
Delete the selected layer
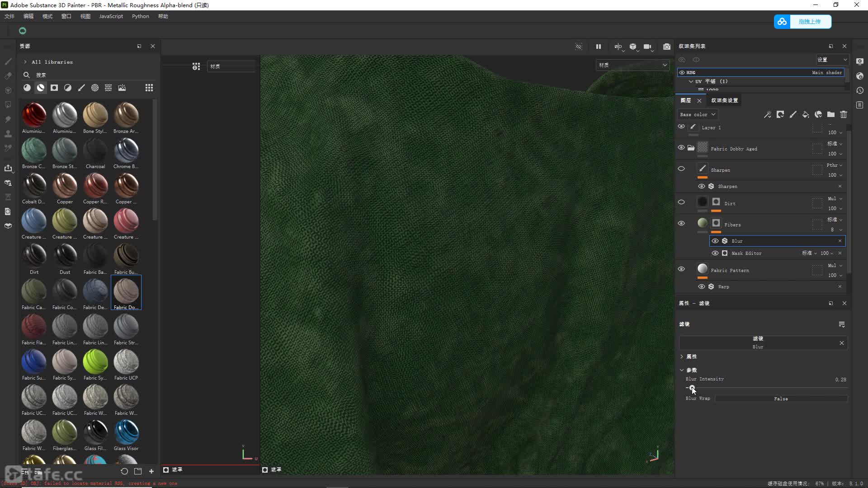coord(844,114)
